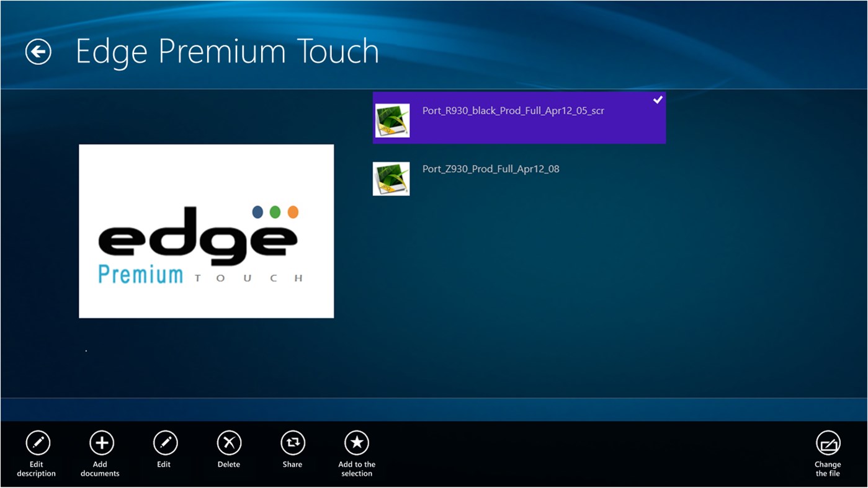Screen dimensions: 868x488
Task: Unselect the highlighted purple document row
Action: click(519, 117)
